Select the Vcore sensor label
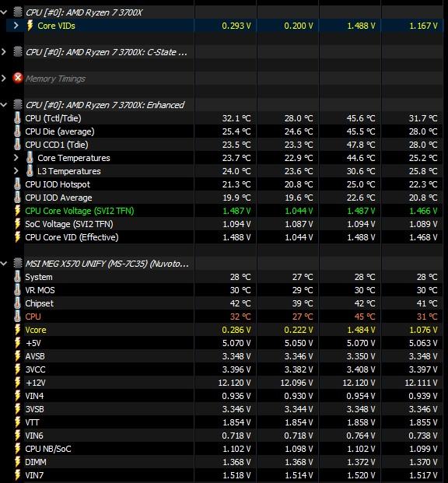This screenshot has width=448, height=483. (36, 330)
